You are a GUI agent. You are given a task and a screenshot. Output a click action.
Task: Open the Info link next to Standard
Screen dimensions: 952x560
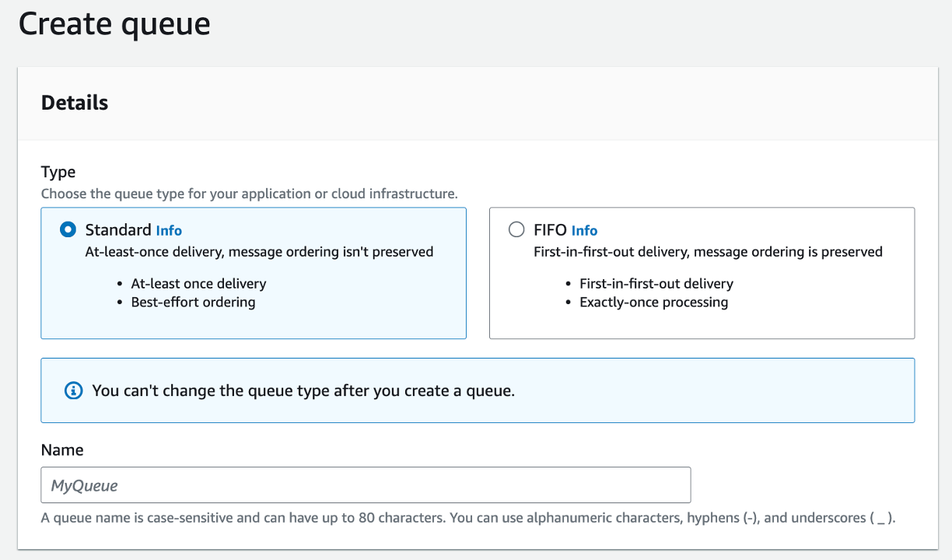(169, 230)
